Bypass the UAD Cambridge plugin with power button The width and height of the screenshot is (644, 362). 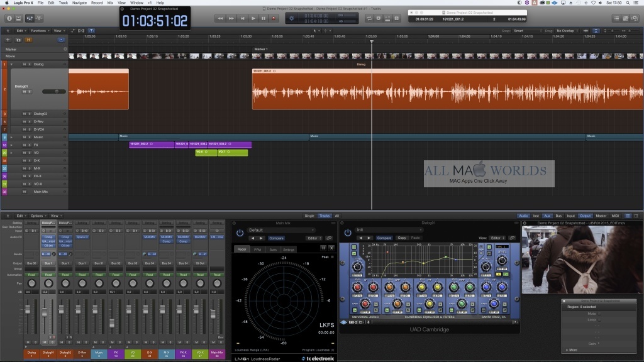[x=347, y=233]
